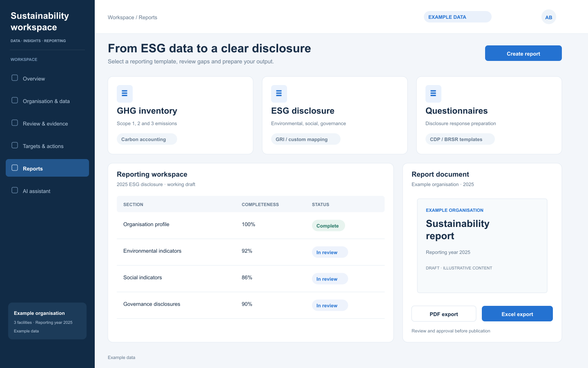
Task: Click the COMPLETENESS column header
Action: [x=260, y=204]
